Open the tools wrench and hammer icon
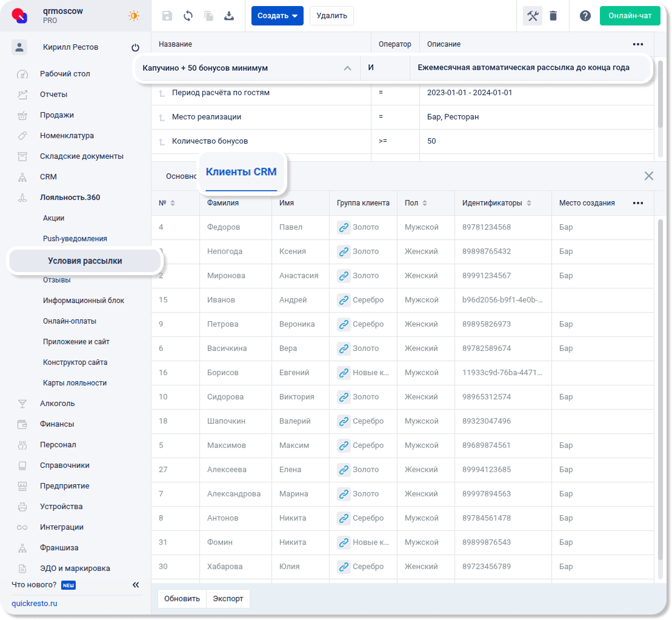Screen dimensions: 672x620 click(x=533, y=16)
